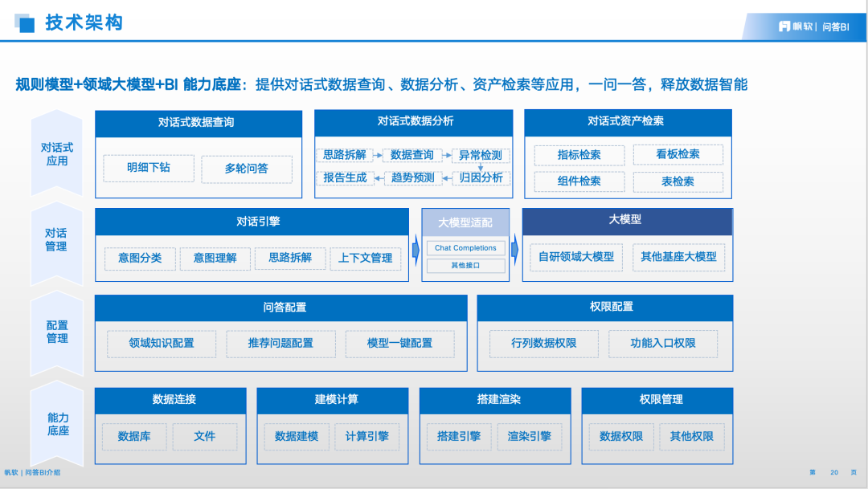Click the 权限配置 header
The width and height of the screenshot is (868, 489).
(605, 308)
